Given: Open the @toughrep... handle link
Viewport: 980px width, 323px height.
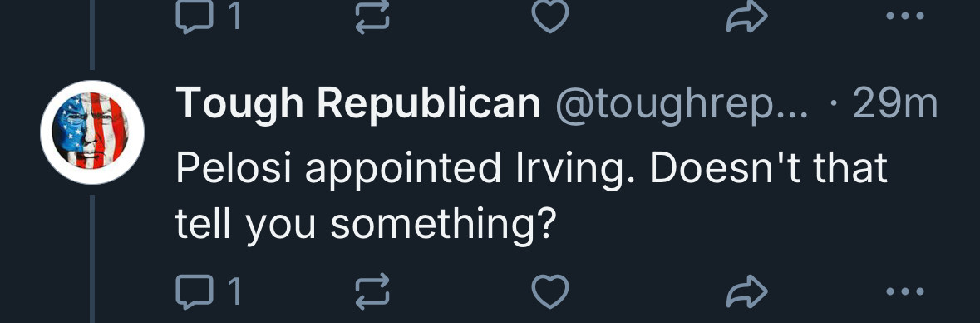Looking at the screenshot, I should tap(681, 105).
